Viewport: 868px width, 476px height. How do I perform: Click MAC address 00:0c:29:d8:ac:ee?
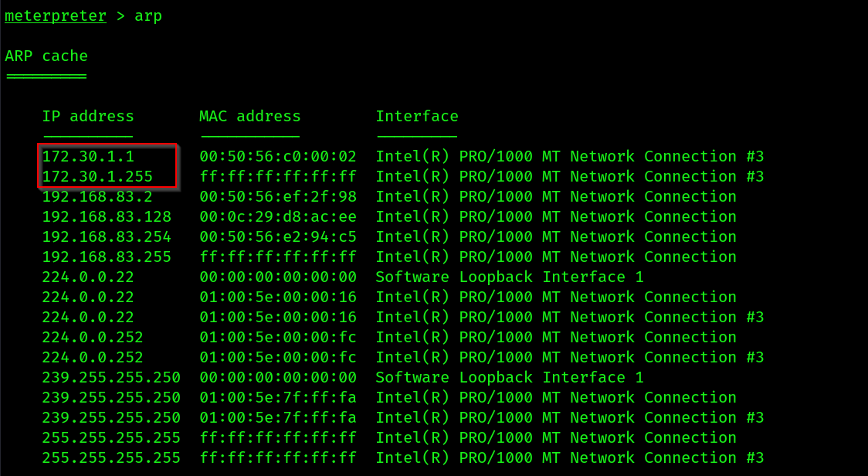pos(278,216)
